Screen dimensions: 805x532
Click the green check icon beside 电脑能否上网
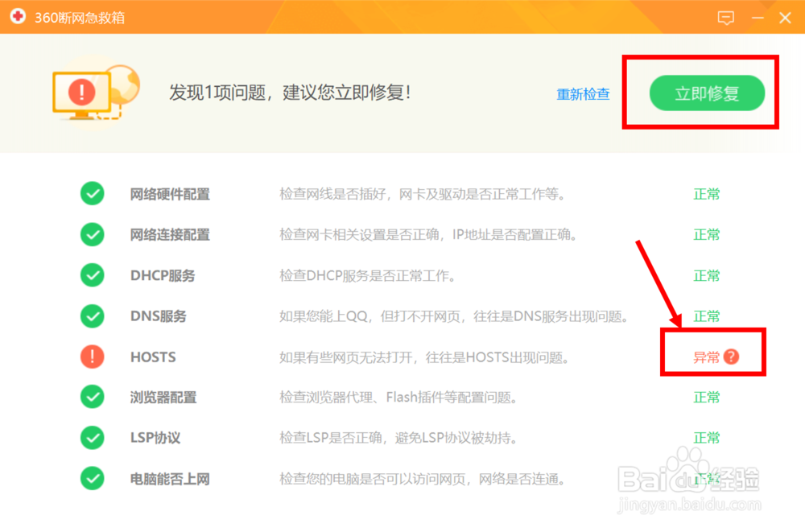click(x=92, y=478)
